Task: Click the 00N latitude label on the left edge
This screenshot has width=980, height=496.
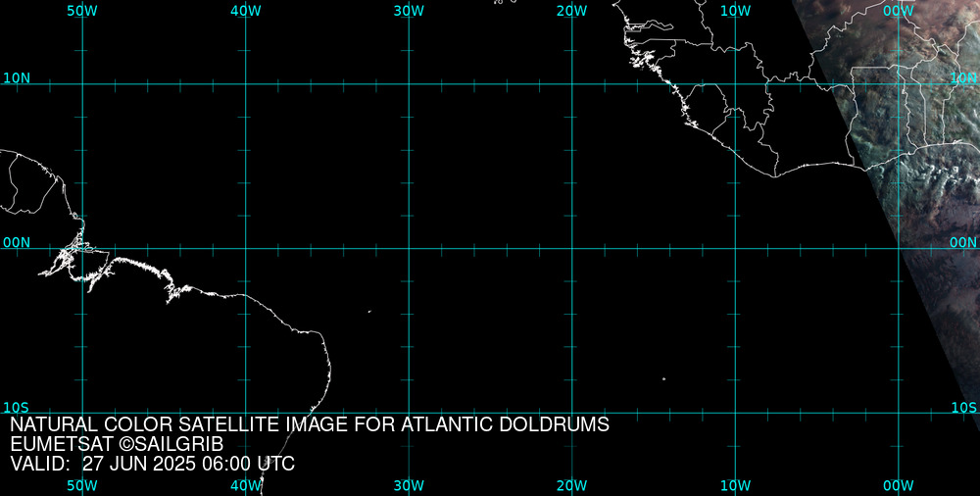Action: (17, 243)
